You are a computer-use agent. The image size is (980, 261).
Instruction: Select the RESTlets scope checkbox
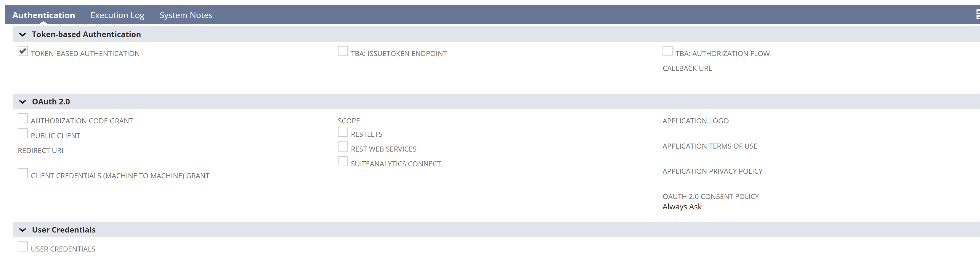point(343,132)
